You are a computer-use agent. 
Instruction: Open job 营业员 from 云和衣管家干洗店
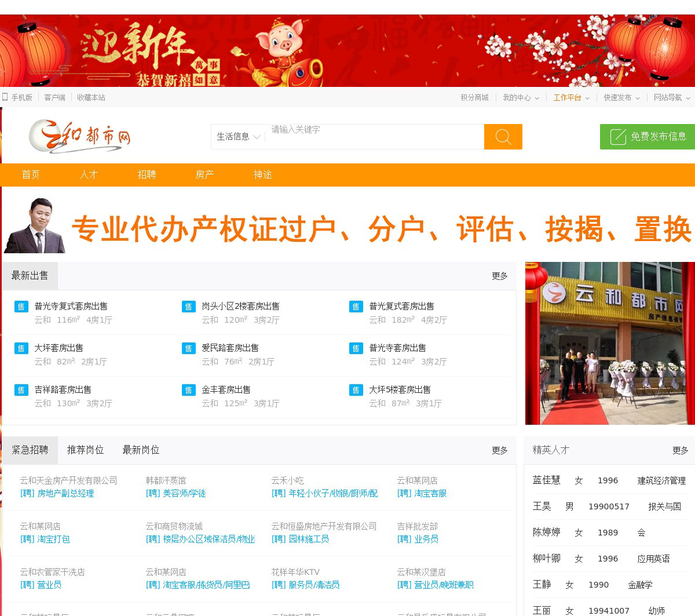[41, 585]
